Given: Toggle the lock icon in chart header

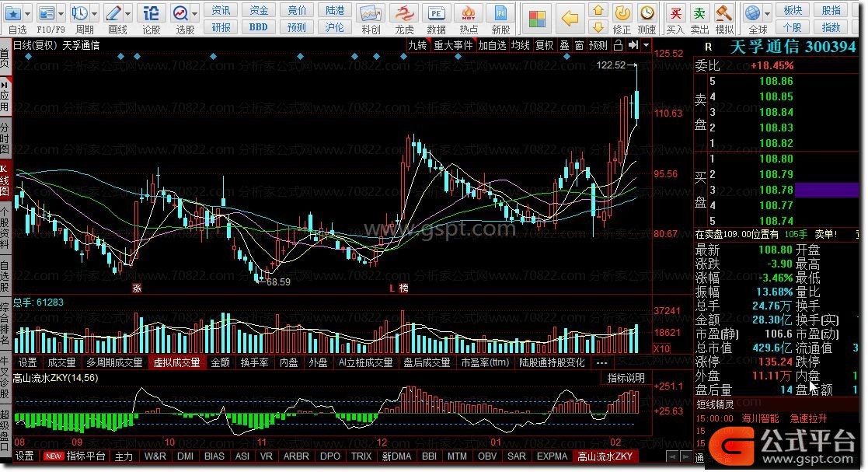Looking at the screenshot, I should coord(619,45).
